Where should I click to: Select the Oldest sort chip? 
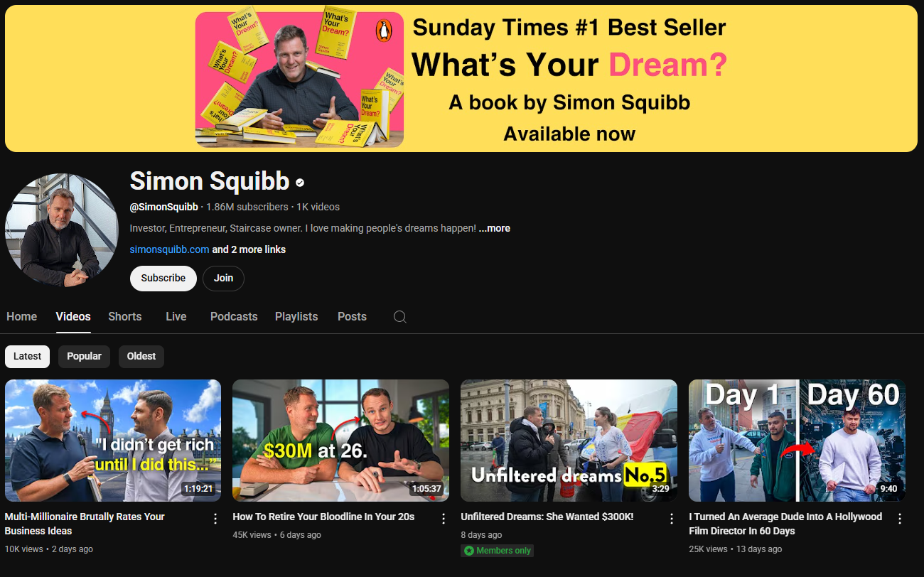141,356
